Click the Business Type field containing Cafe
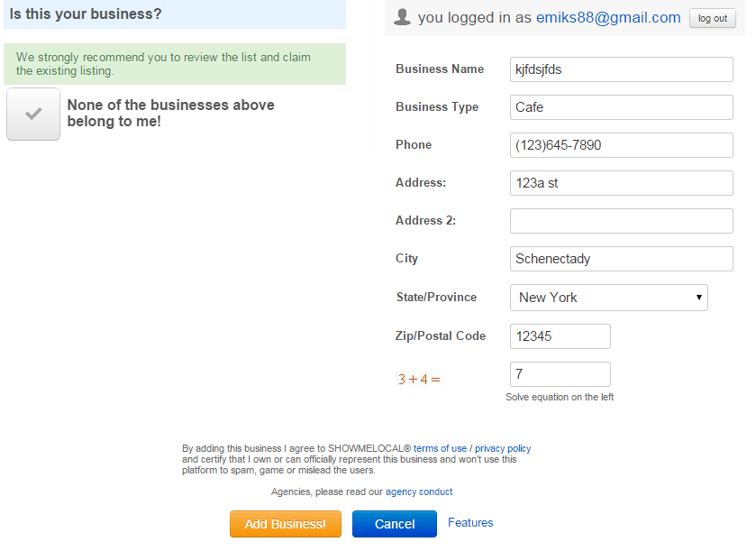The width and height of the screenshot is (756, 551). coord(622,107)
